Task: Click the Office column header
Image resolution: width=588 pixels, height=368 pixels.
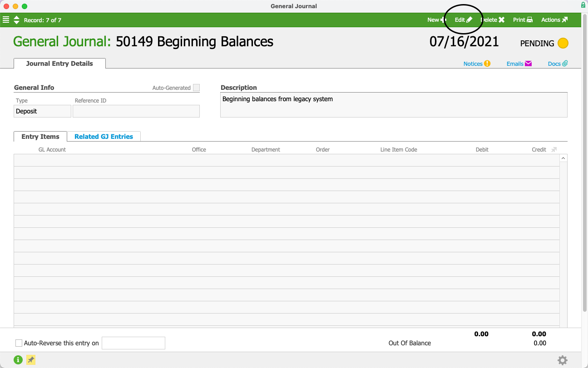Action: click(199, 150)
